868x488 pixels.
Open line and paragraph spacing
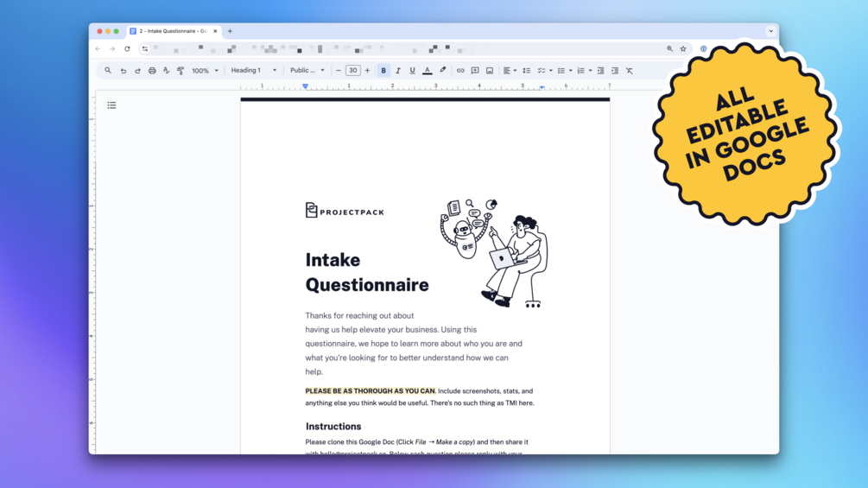527,70
